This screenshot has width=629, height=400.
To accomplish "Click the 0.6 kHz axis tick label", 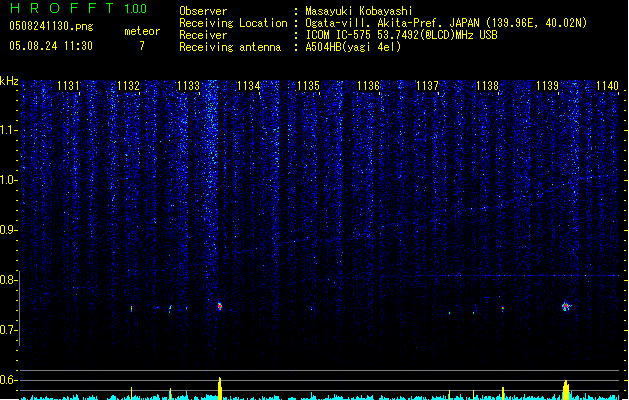I will [x=8, y=380].
